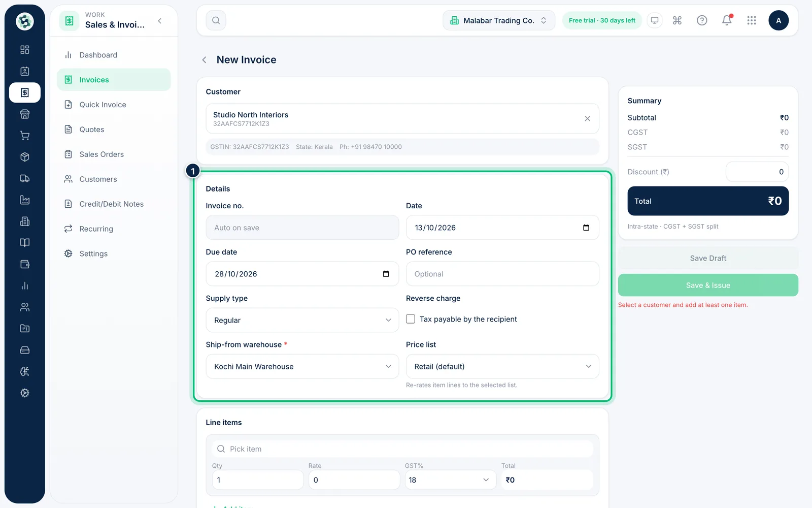Clear the Studio North Interiors customer

pyautogui.click(x=587, y=118)
